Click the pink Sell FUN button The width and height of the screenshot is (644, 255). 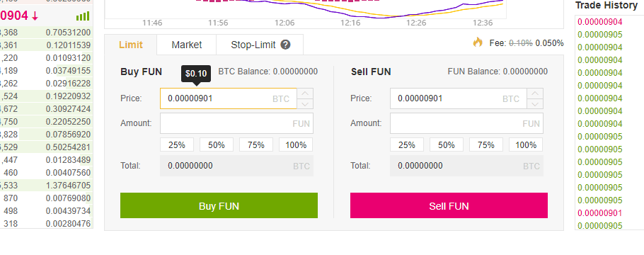point(449,205)
